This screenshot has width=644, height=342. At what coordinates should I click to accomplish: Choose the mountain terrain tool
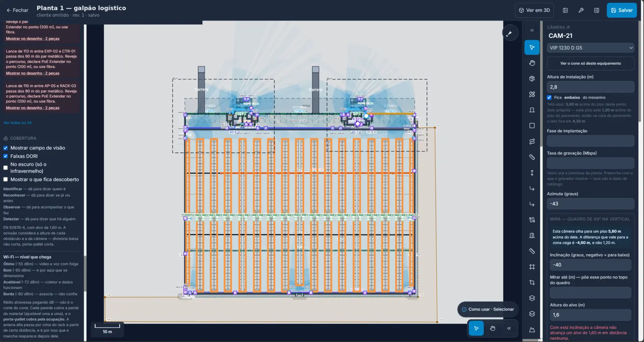(532, 330)
